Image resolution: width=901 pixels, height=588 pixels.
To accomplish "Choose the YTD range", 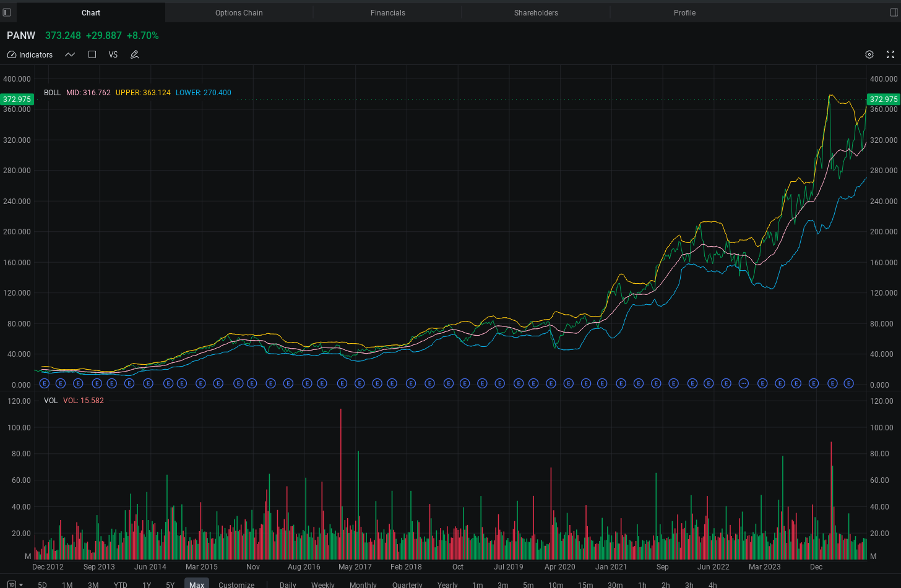I will (120, 584).
